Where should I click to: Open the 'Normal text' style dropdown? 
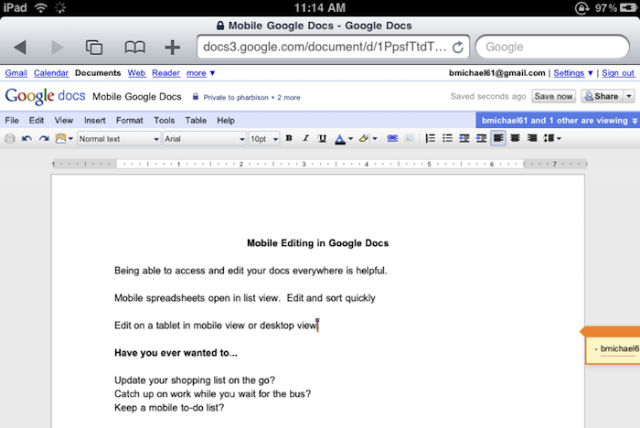tap(118, 139)
